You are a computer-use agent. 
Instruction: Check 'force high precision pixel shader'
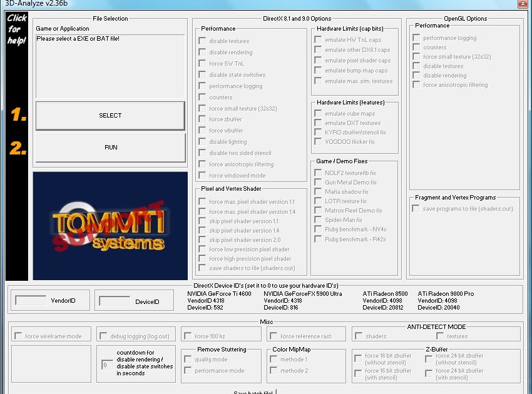tap(202, 258)
